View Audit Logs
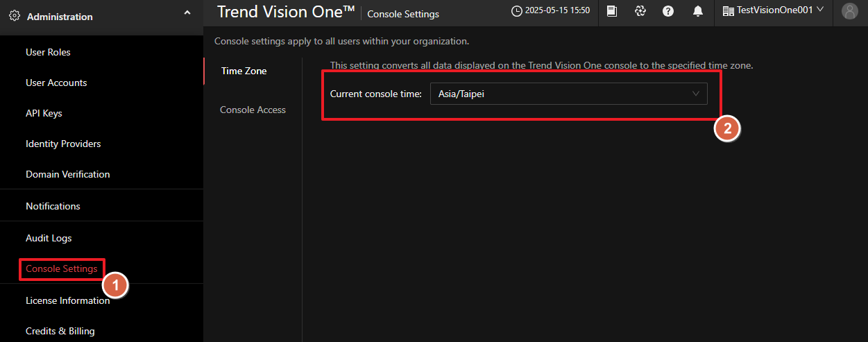This screenshot has width=868, height=342. click(x=49, y=238)
